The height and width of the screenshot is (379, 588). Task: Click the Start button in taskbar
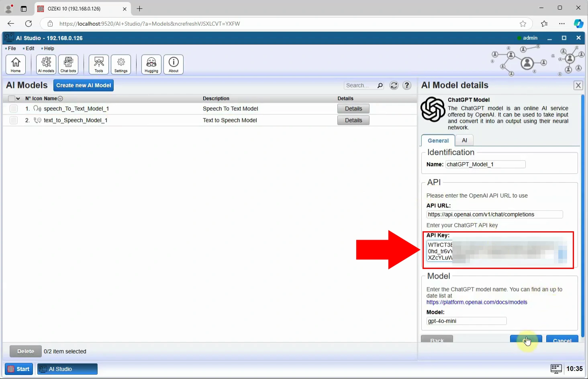tap(19, 369)
